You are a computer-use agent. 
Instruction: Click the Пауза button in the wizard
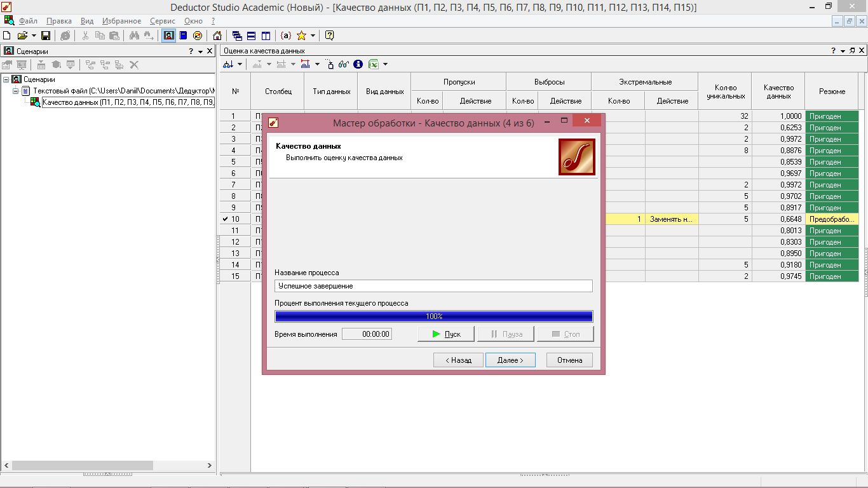tap(506, 334)
